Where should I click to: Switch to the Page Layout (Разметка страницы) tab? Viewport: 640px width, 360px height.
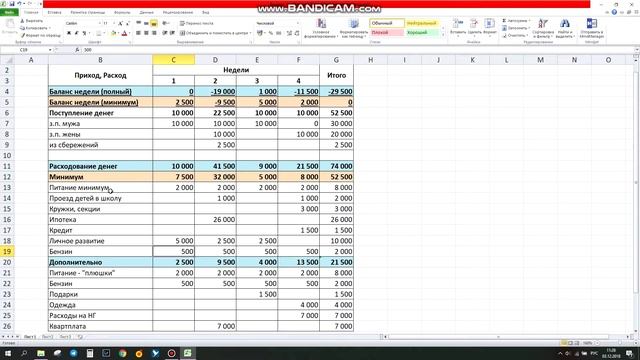pyautogui.click(x=87, y=13)
